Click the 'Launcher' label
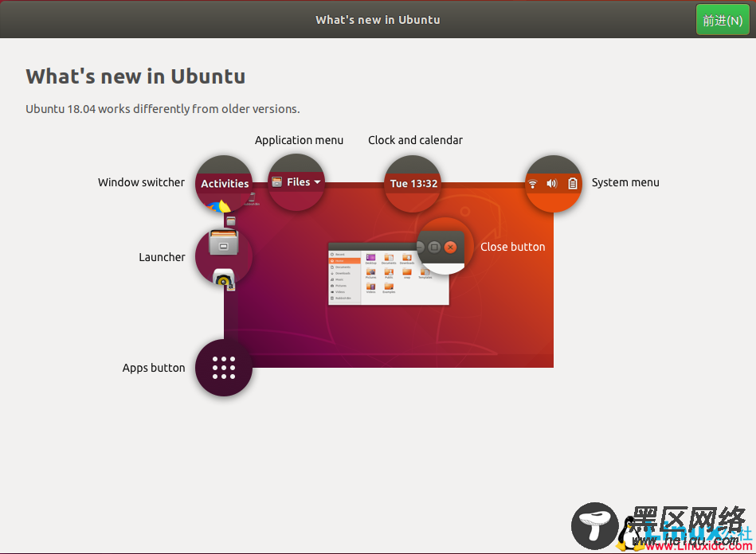This screenshot has width=756, height=554. pos(162,257)
